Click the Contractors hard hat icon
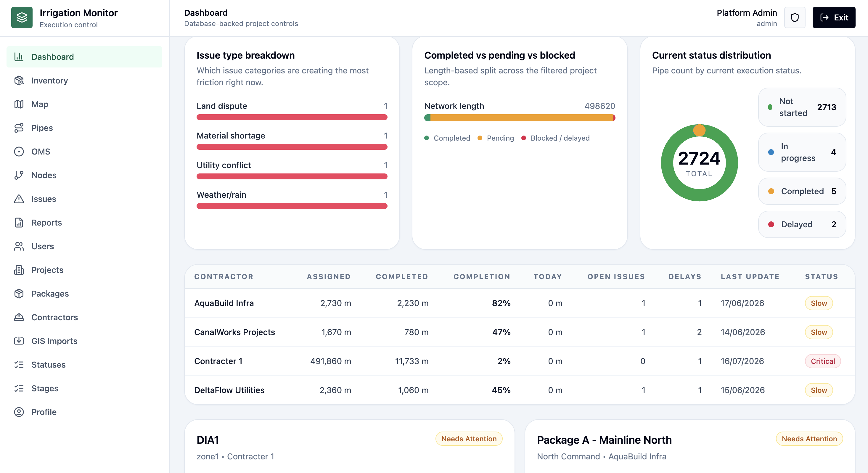This screenshot has height=473, width=868. tap(19, 317)
